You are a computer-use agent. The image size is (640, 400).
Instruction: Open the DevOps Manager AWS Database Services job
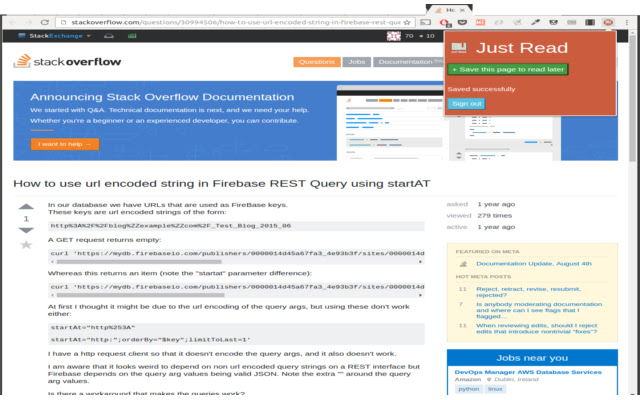(x=528, y=372)
